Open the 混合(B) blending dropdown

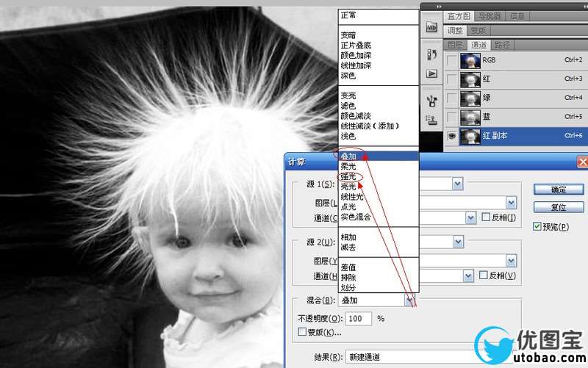(409, 300)
